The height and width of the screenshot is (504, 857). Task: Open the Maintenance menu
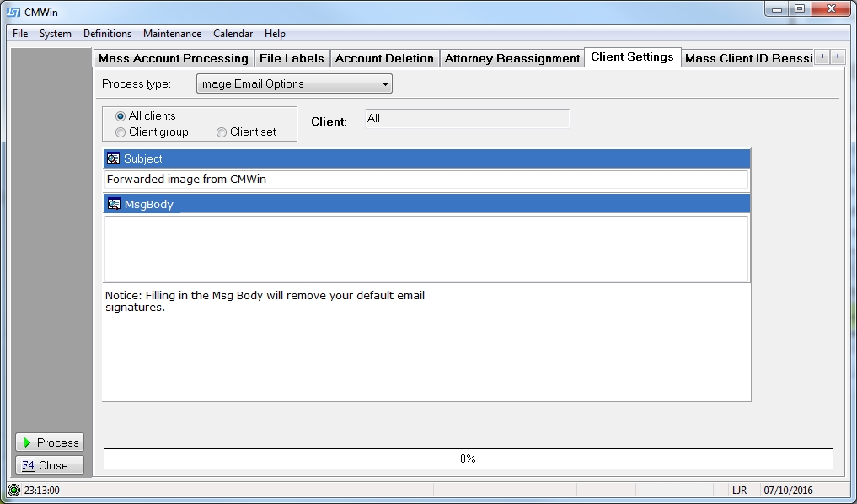point(172,34)
